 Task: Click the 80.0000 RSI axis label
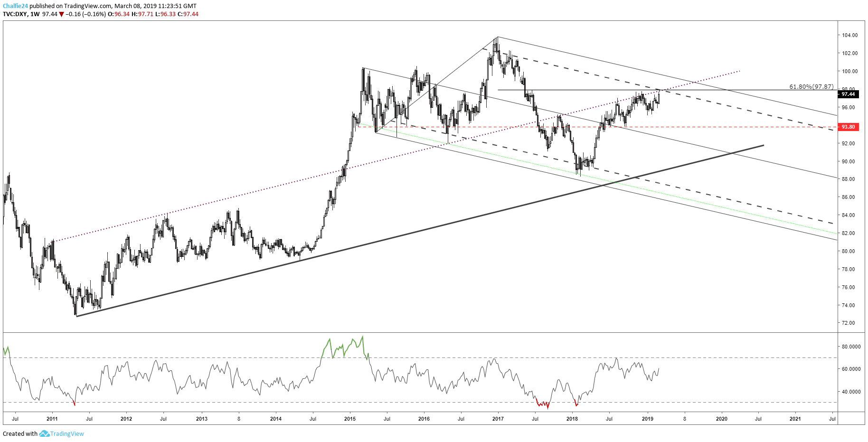click(851, 347)
